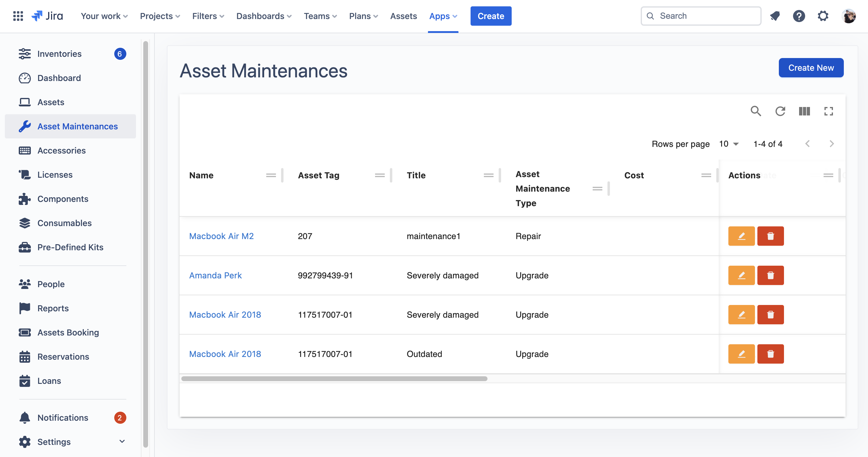
Task: Open Jira notifications bell icon
Action: 775,16
